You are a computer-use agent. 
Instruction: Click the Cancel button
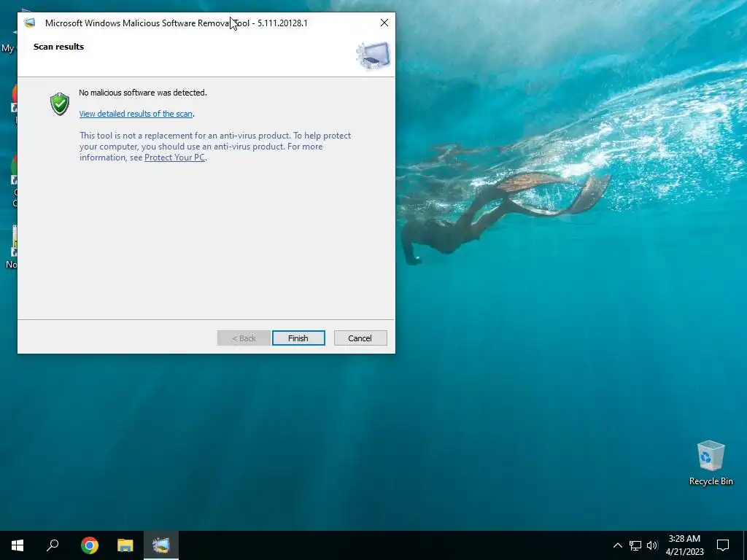[360, 338]
